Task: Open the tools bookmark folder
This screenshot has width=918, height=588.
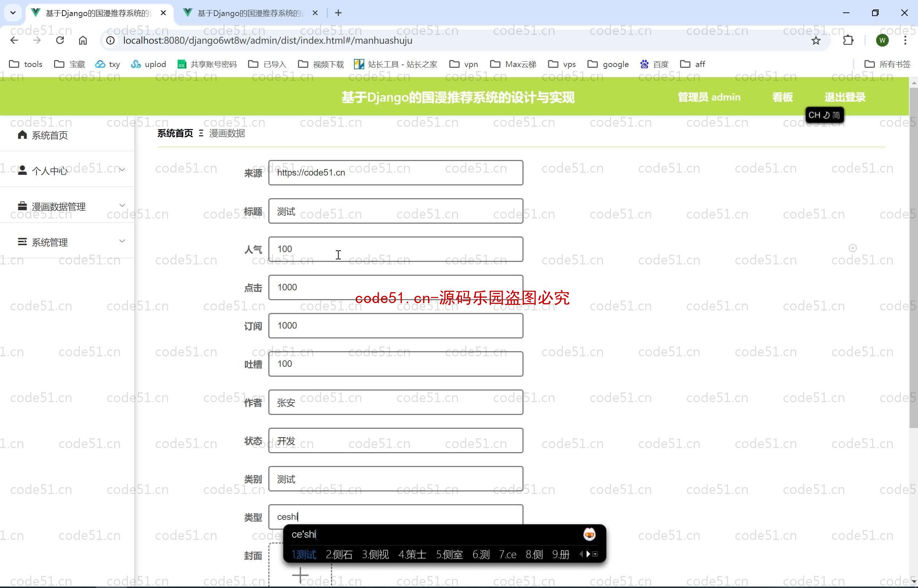Action: point(26,64)
